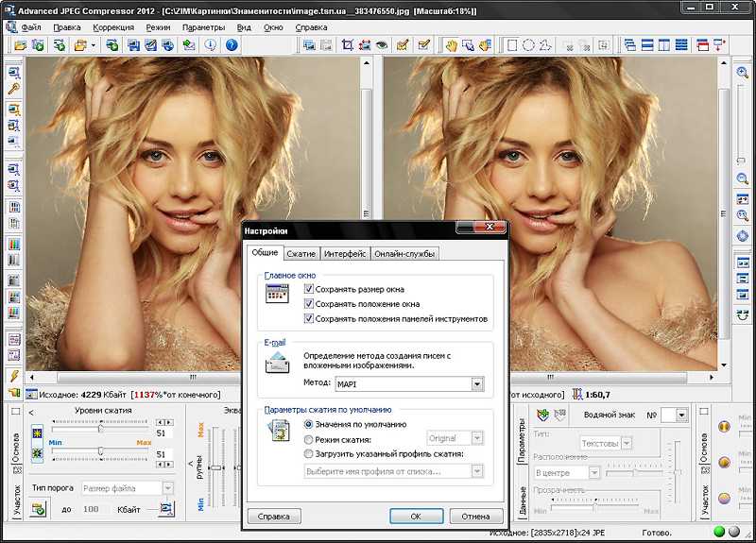Select the rectangle selection shape tool
The width and height of the screenshot is (756, 543).
tap(512, 45)
